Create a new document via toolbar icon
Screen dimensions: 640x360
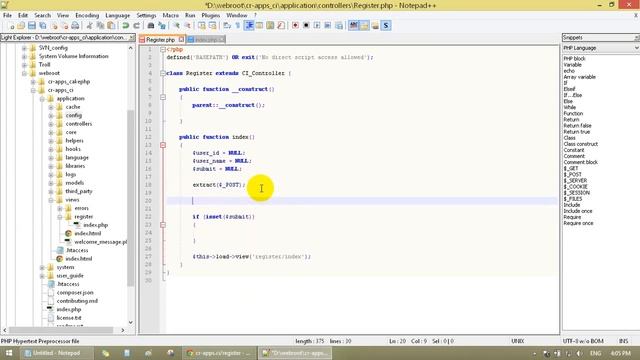coord(11,26)
